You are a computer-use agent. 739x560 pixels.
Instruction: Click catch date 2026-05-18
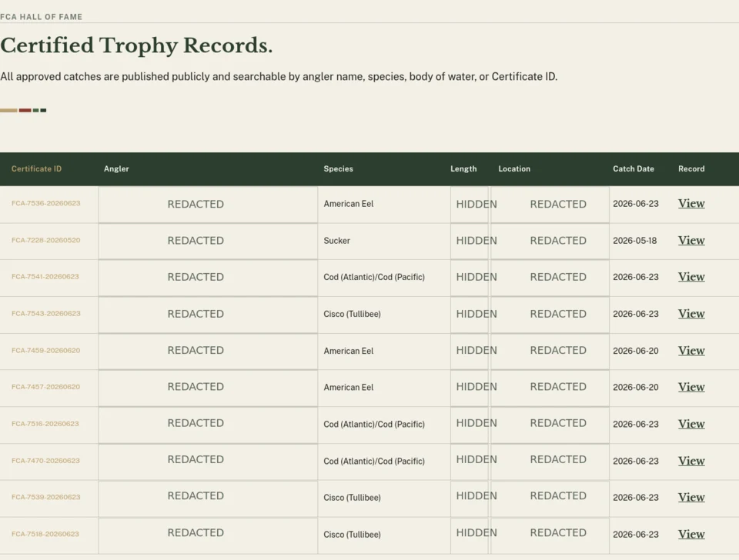pyautogui.click(x=634, y=241)
